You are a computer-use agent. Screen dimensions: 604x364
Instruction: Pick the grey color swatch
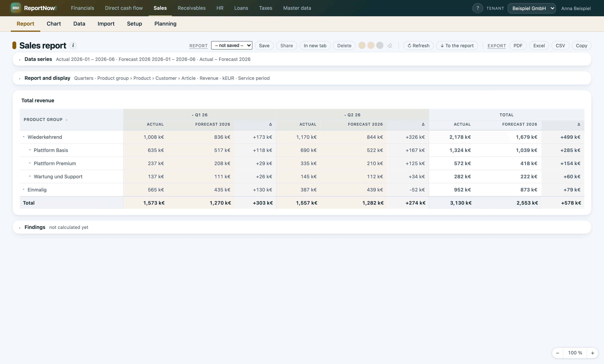(380, 45)
